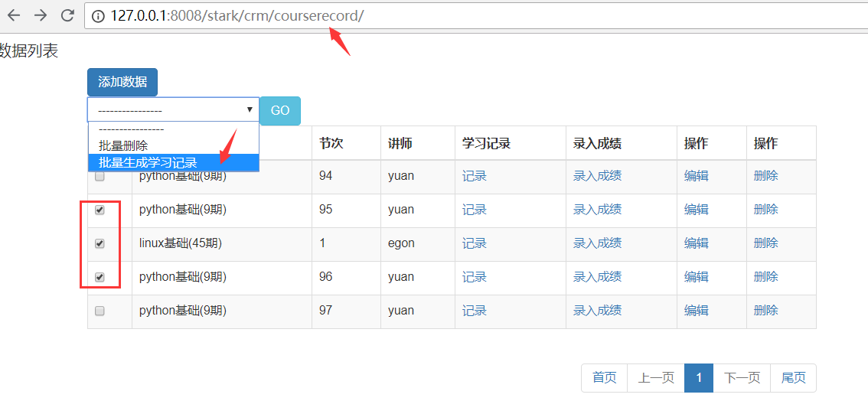Delete lesson 96 row via 删除
Viewport: 868px width, 414px height.
click(766, 277)
